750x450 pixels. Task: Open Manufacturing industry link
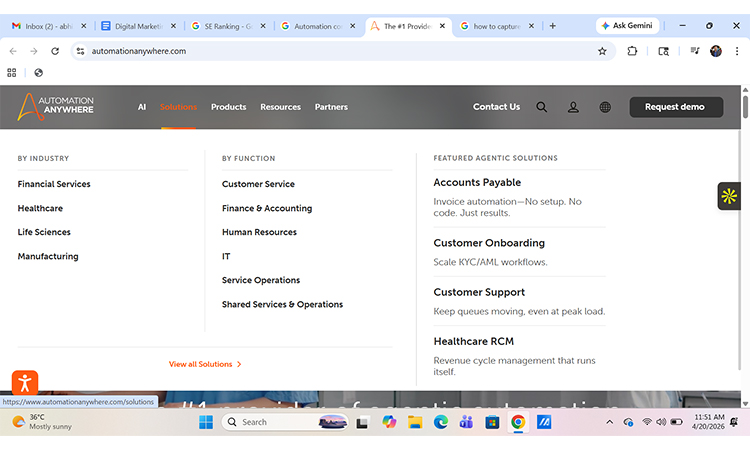(48, 256)
